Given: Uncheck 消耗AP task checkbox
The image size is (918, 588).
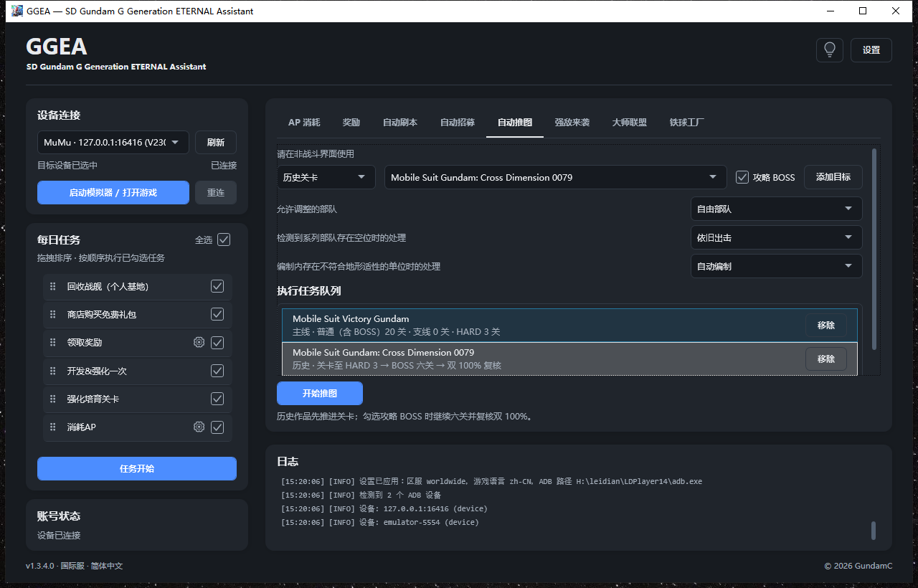Looking at the screenshot, I should [x=217, y=427].
